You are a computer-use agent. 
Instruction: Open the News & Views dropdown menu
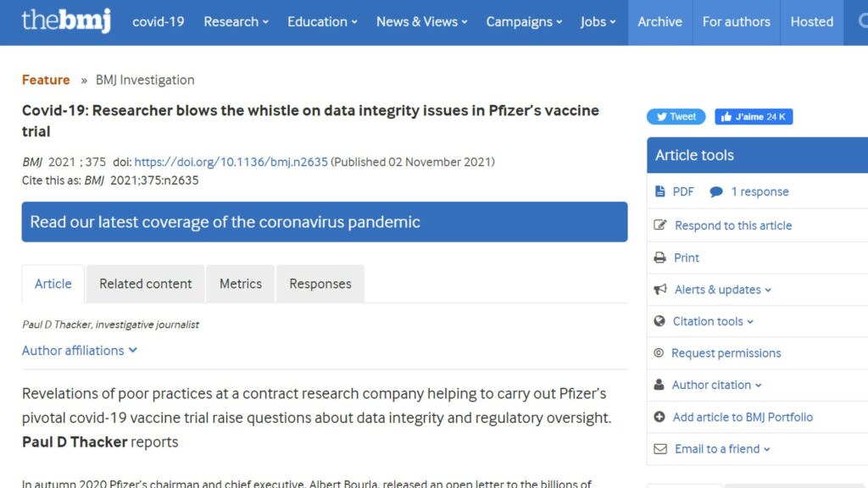[x=422, y=21]
